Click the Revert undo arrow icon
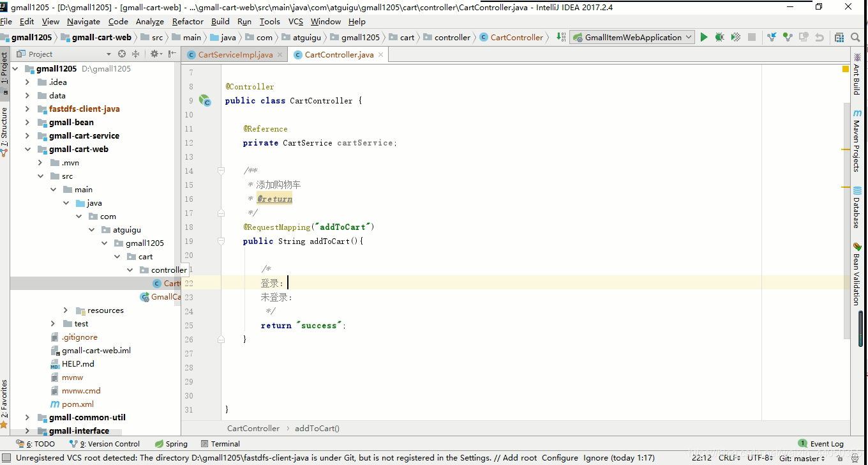 pyautogui.click(x=819, y=37)
